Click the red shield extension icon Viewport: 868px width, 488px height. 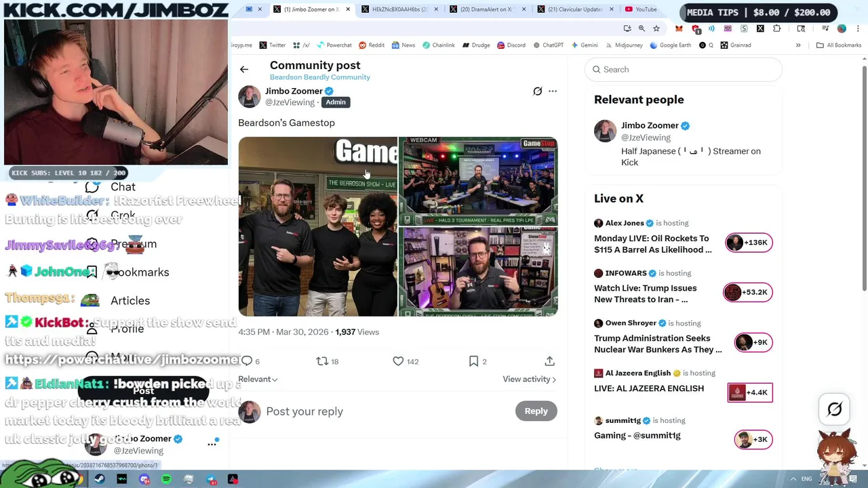click(x=696, y=28)
